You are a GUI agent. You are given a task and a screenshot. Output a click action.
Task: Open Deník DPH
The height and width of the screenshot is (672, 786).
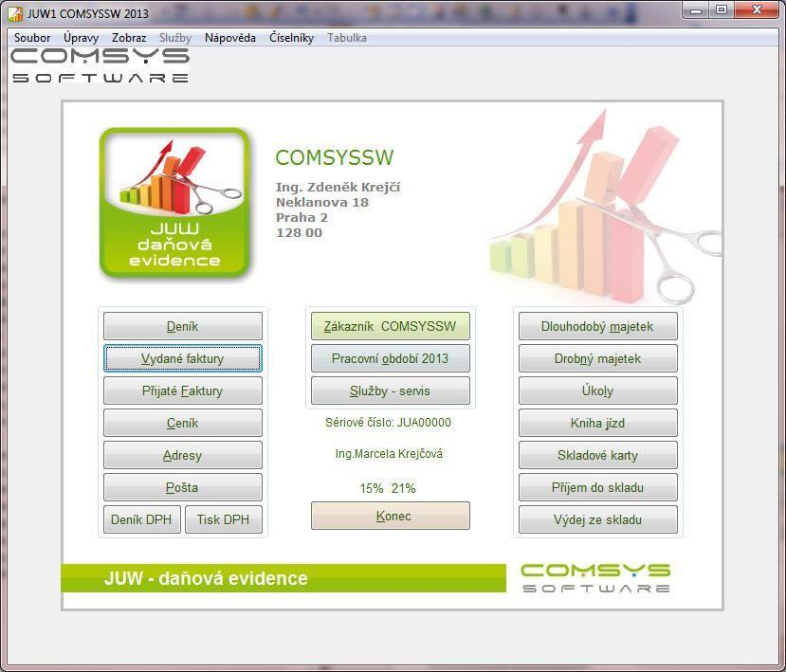click(x=141, y=519)
